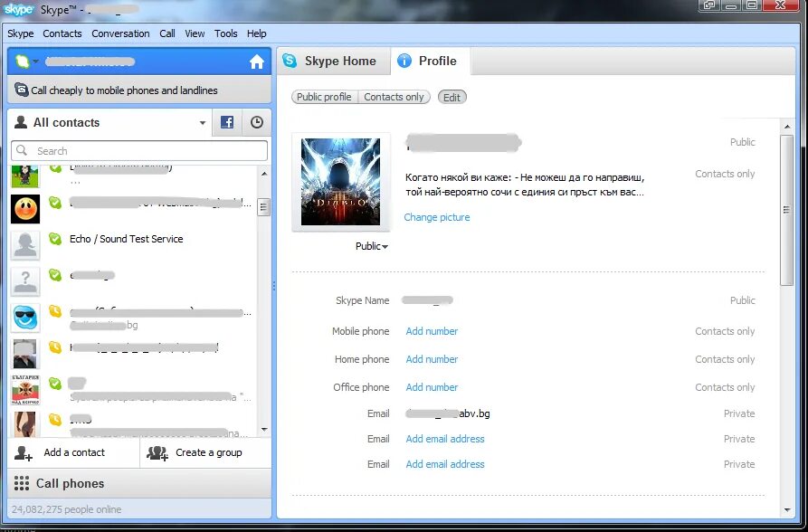Click the question mark avatar contact
Image resolution: width=808 pixels, height=532 pixels.
point(25,281)
